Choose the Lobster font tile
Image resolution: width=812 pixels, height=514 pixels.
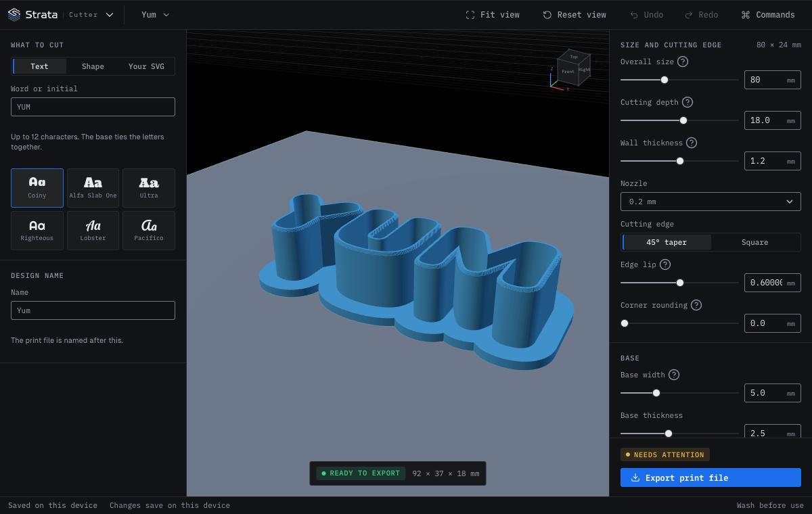point(93,231)
